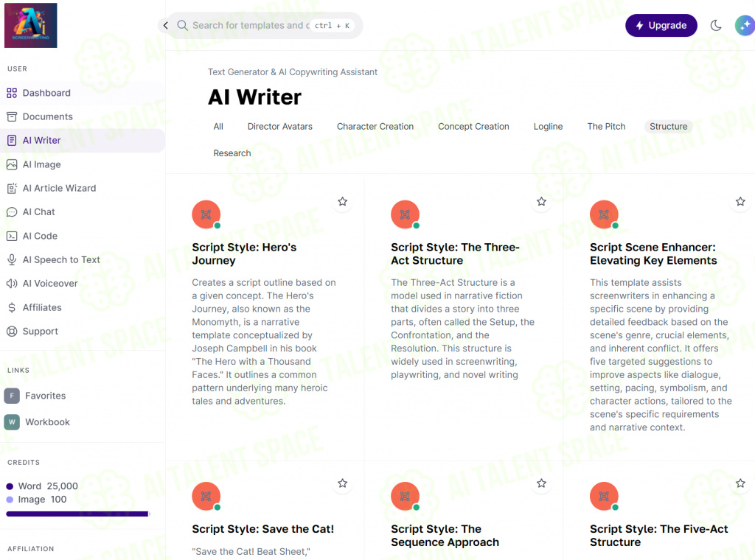
Task: Open Script Style: Hero's Journey title
Action: coord(244,254)
